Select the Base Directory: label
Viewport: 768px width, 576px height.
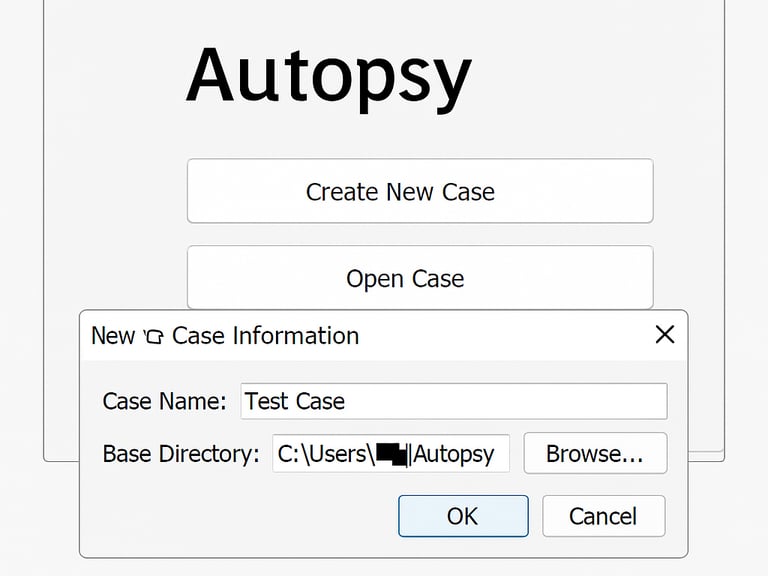point(181,454)
